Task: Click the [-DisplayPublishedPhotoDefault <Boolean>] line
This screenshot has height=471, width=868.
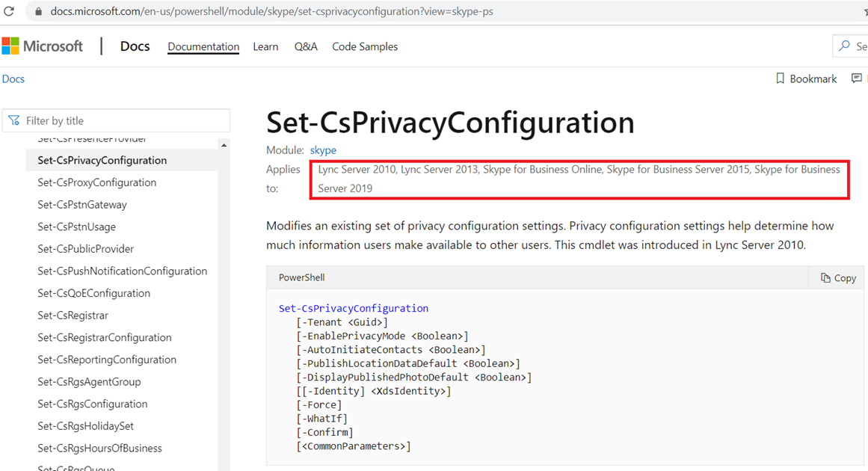Action: [414, 378]
